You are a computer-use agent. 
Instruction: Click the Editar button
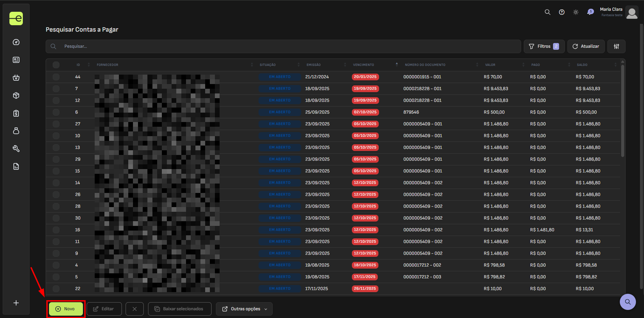104,309
